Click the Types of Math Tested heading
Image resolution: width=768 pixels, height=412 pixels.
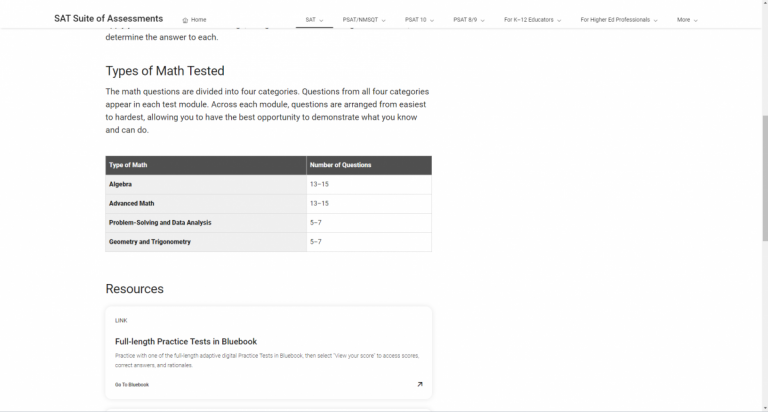click(165, 71)
